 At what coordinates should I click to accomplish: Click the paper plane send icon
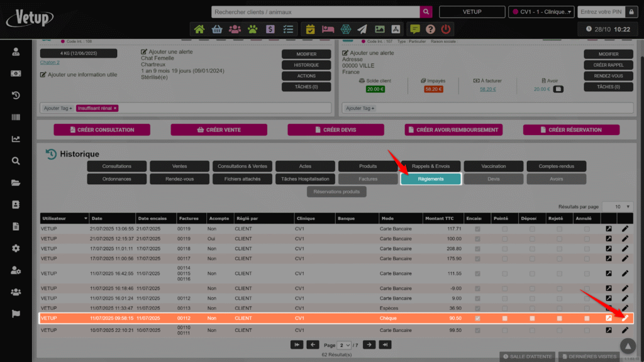[362, 29]
